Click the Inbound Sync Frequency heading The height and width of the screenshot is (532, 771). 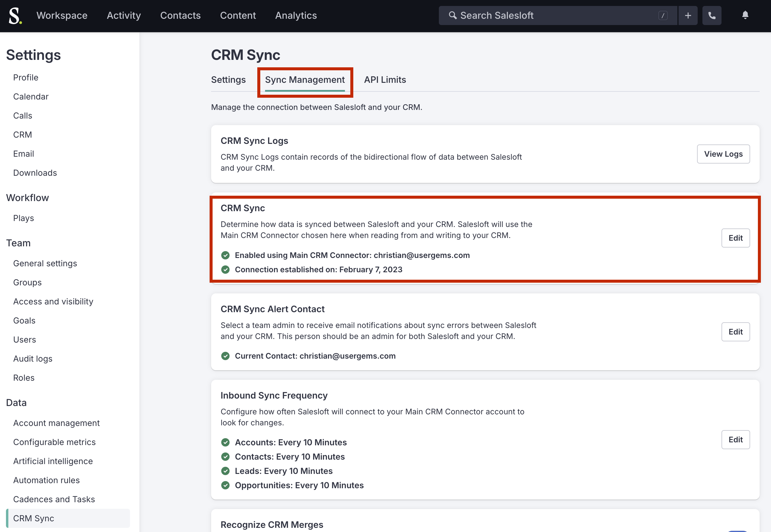coord(274,395)
